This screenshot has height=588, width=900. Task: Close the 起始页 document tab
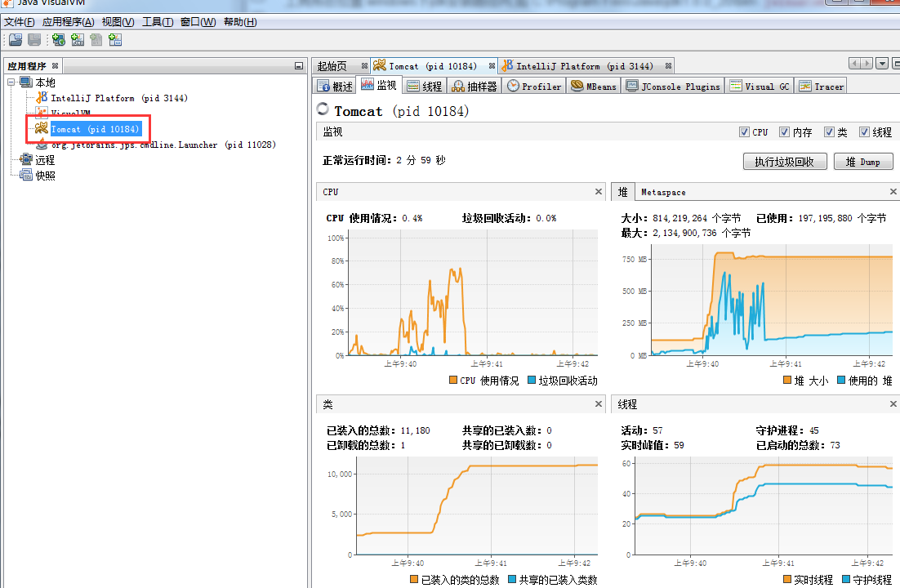364,66
